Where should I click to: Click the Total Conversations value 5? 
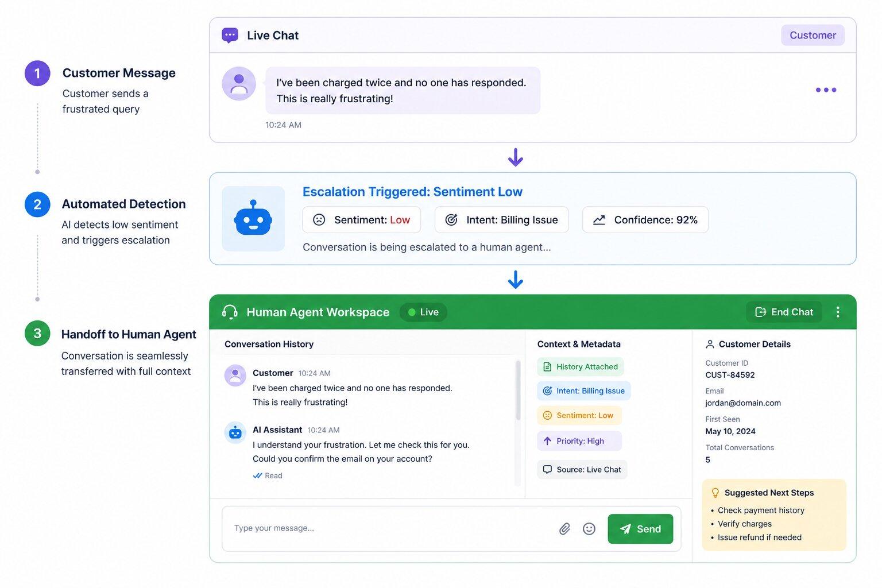click(708, 460)
